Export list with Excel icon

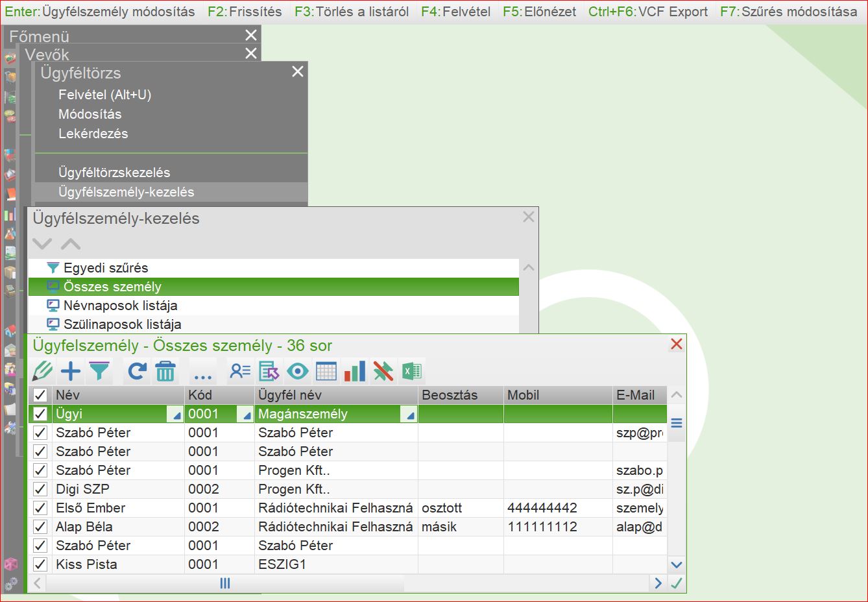(x=411, y=371)
